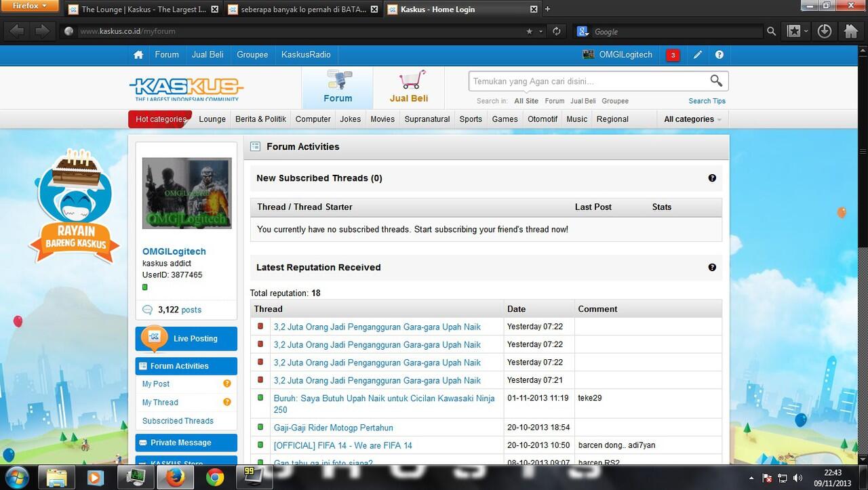
Task: Focus the Kaskus search input field
Action: 589,81
